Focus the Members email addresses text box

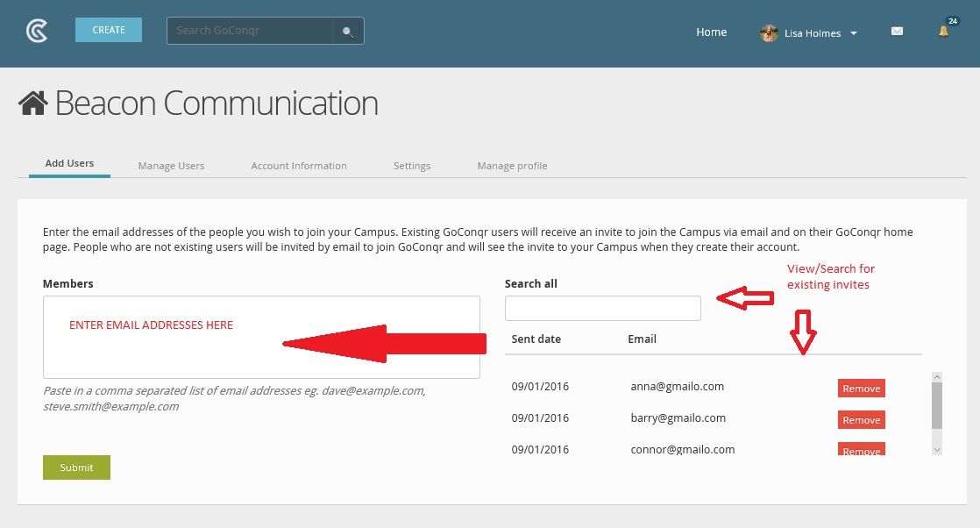pos(261,337)
